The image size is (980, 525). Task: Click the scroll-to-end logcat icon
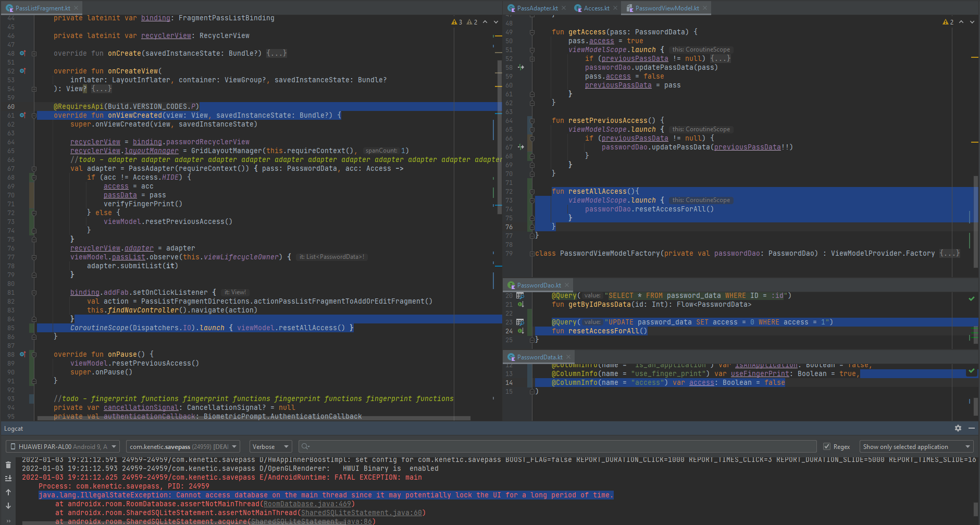pos(8,478)
